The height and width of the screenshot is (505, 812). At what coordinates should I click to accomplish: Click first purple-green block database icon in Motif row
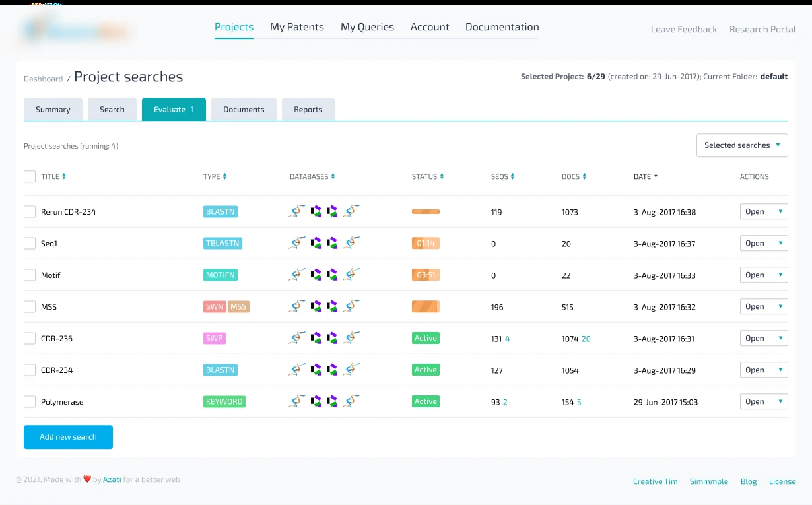pos(316,275)
